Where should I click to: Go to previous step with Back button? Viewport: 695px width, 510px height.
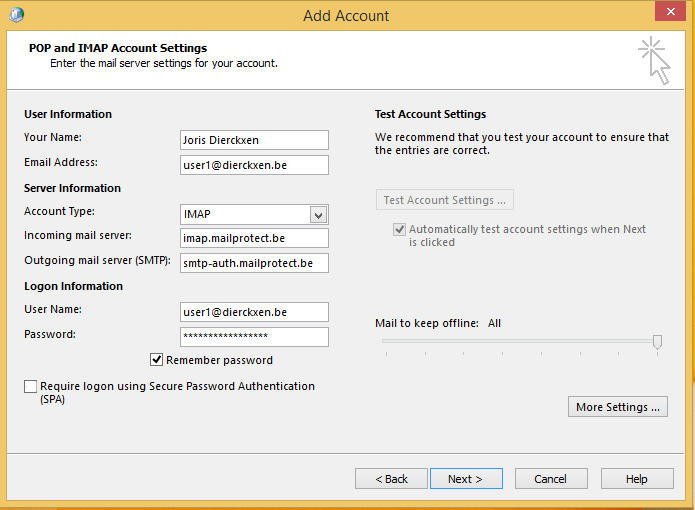[x=391, y=479]
